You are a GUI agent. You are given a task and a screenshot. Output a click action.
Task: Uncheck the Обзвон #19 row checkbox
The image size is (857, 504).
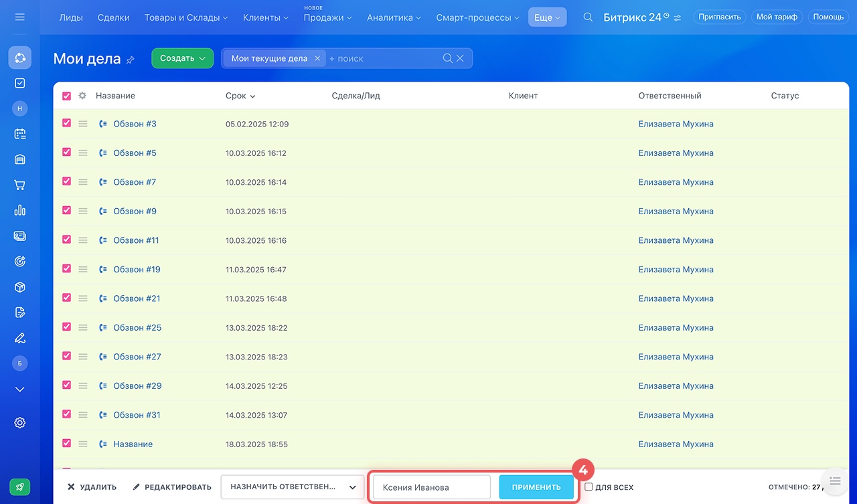click(66, 268)
